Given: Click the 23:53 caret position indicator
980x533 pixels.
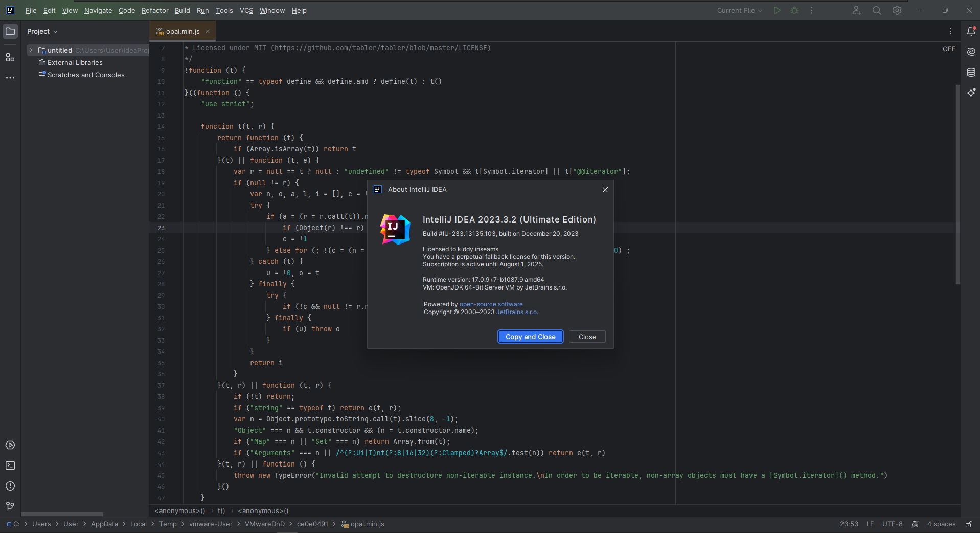Looking at the screenshot, I should click(849, 524).
